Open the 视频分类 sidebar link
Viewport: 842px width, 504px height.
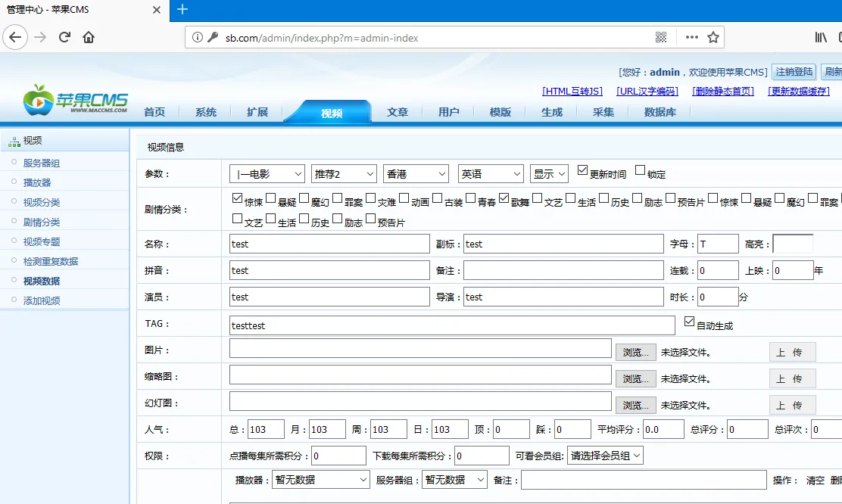coord(42,203)
